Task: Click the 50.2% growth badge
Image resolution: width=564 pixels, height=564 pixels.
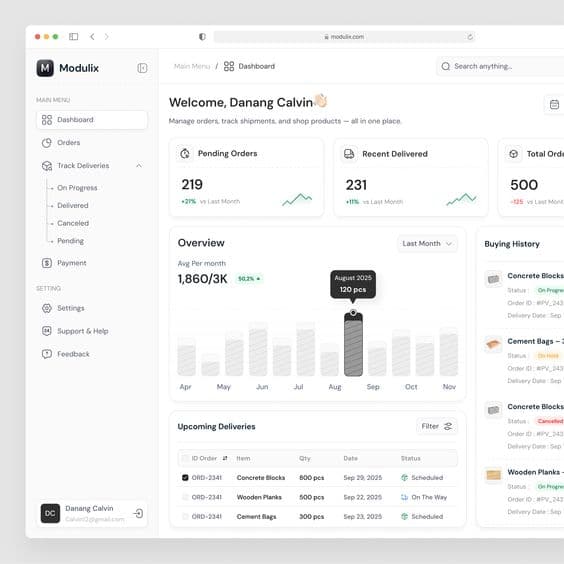Action: (249, 279)
